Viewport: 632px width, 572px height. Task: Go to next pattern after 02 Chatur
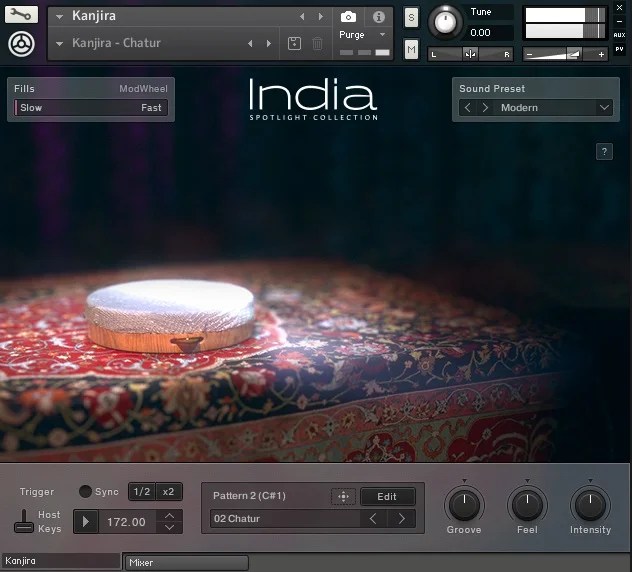[x=401, y=519]
